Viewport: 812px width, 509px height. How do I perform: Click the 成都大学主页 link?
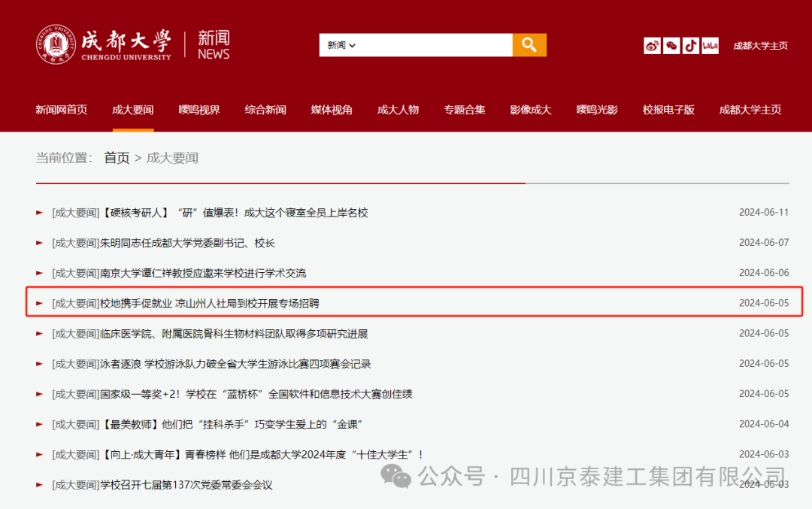[760, 45]
